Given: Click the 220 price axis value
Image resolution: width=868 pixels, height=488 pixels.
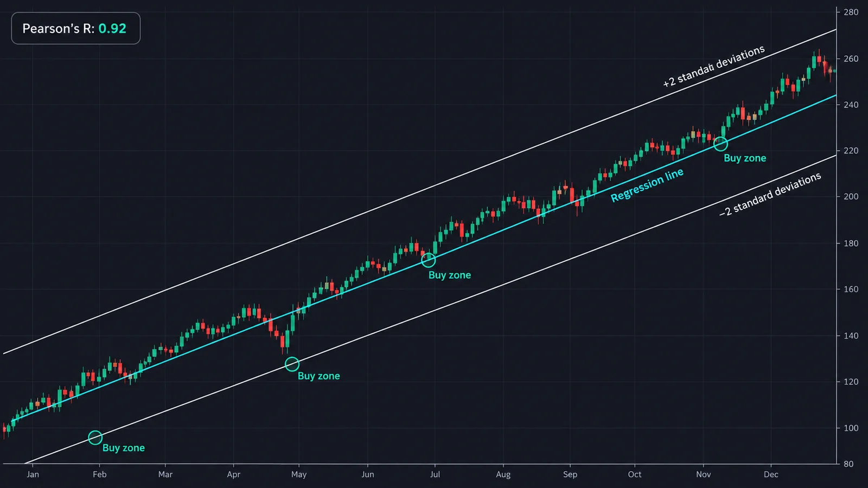Looking at the screenshot, I should [851, 151].
